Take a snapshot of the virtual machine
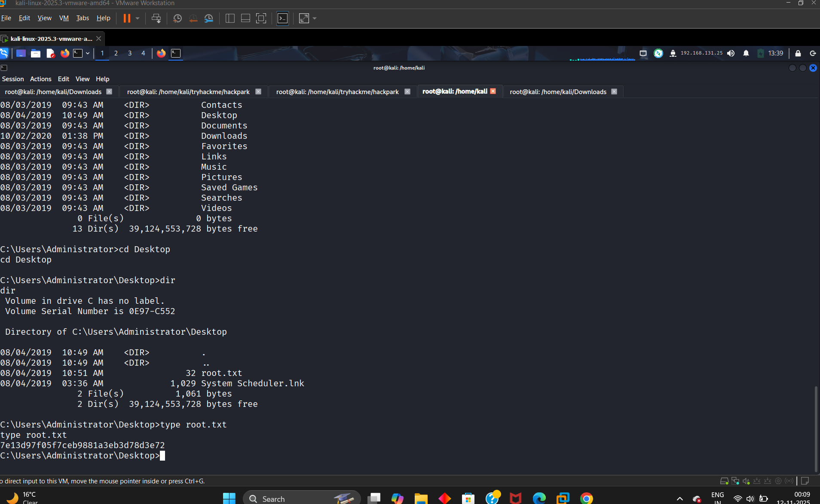The image size is (820, 504). click(177, 18)
